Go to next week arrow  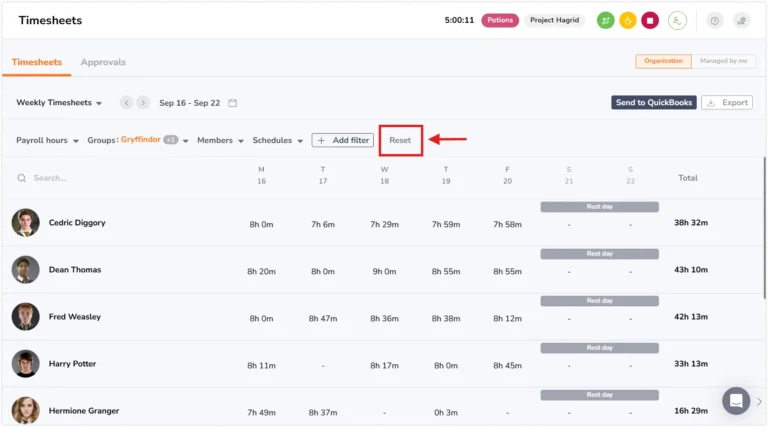coord(143,103)
